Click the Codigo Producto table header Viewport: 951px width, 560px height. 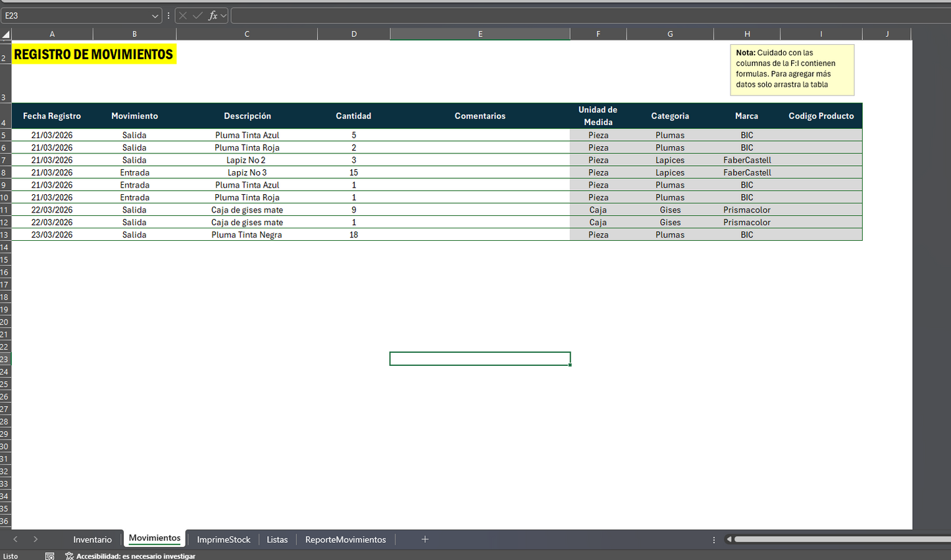coord(821,116)
